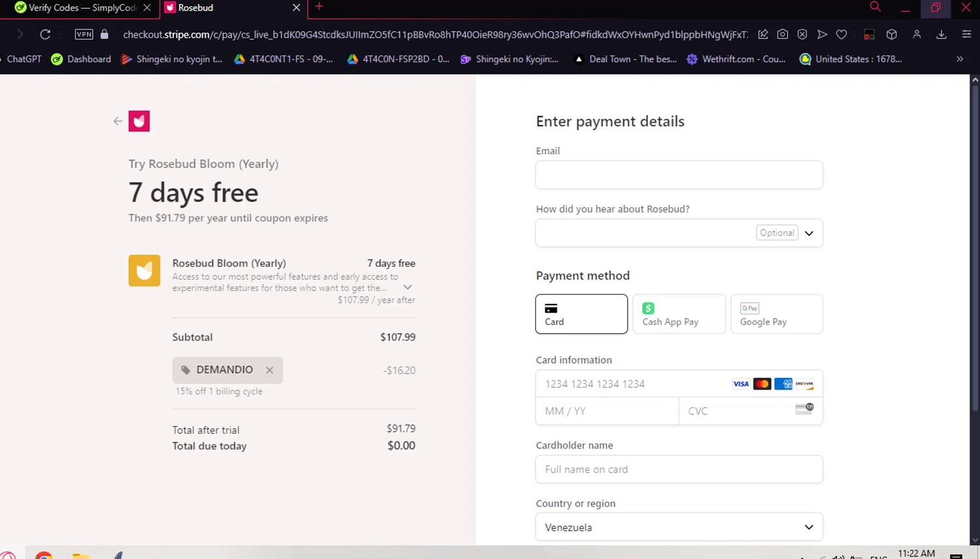Screen dimensions: 980x559
Task: Click the Visa card logo
Action: (x=741, y=384)
